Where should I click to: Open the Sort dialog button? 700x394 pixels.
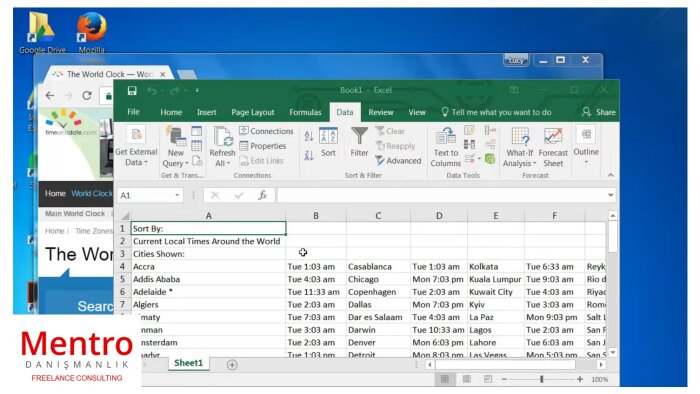coord(328,142)
